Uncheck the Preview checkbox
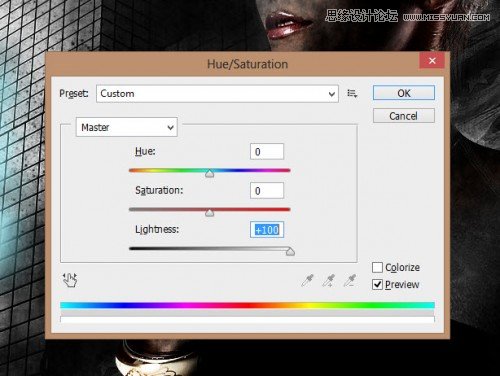Viewport: 500px width, 376px height. pyautogui.click(x=377, y=284)
